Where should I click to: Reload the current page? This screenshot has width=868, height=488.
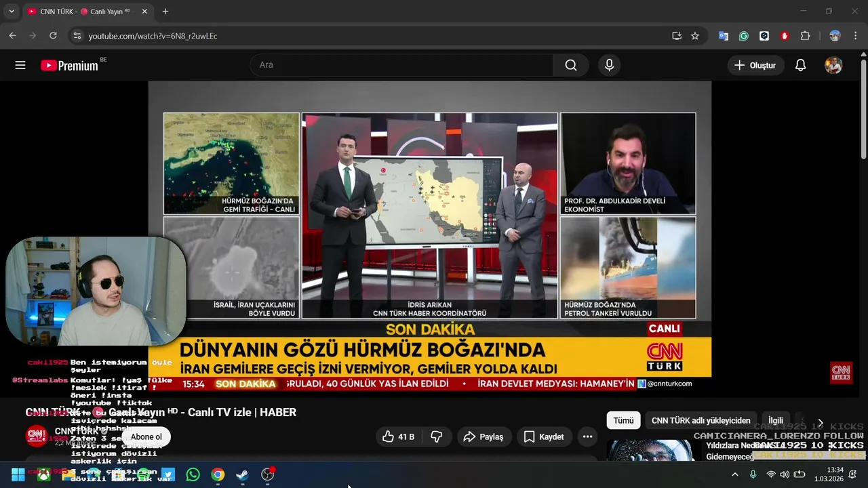pos(54,36)
